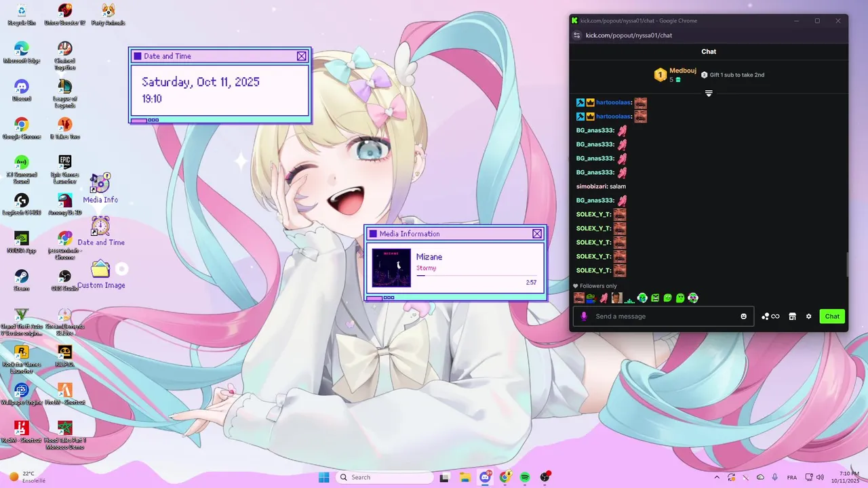Launch Steam from the desktop
This screenshot has width=868, height=488.
22,280
